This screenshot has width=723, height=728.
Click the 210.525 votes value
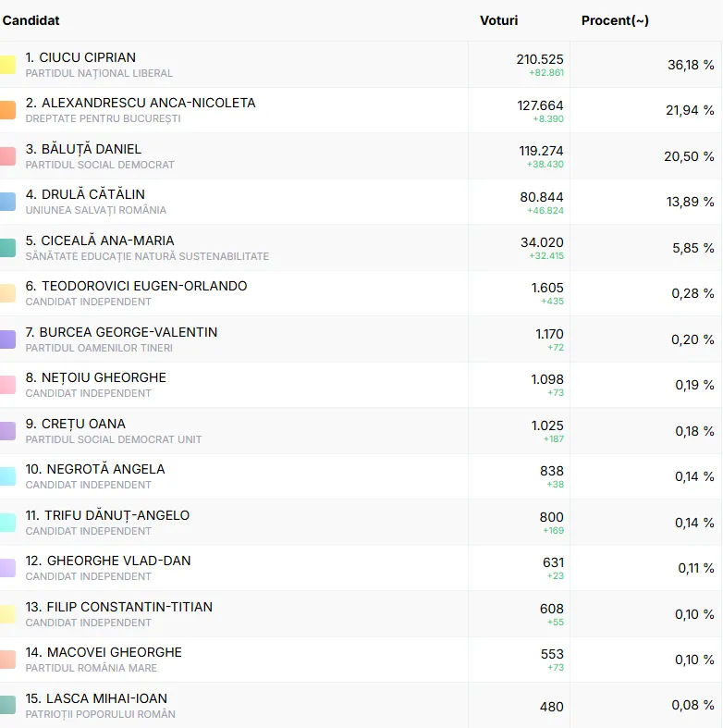click(539, 58)
